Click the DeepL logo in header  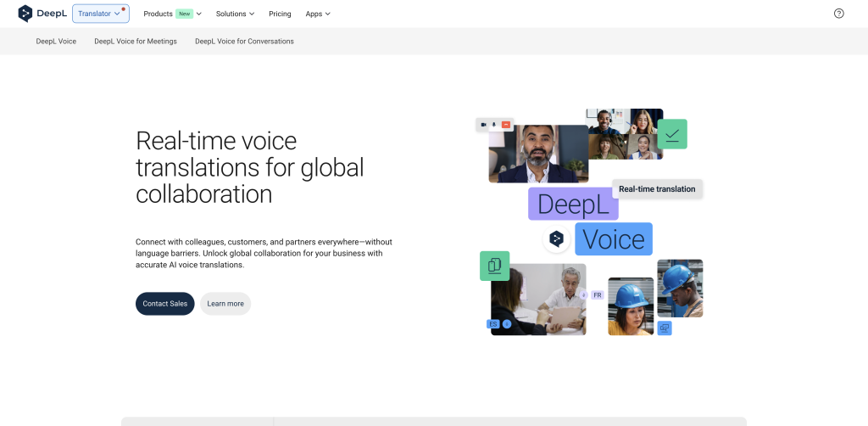[x=42, y=14]
